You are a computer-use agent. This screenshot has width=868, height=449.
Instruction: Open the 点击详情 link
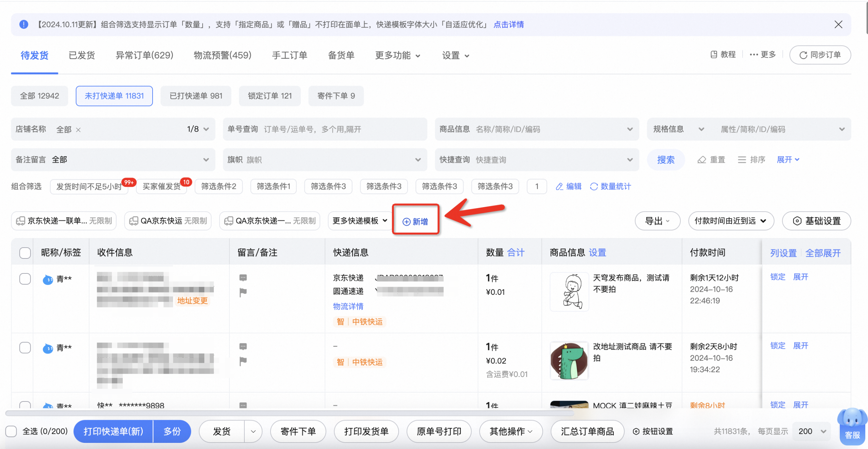(508, 24)
